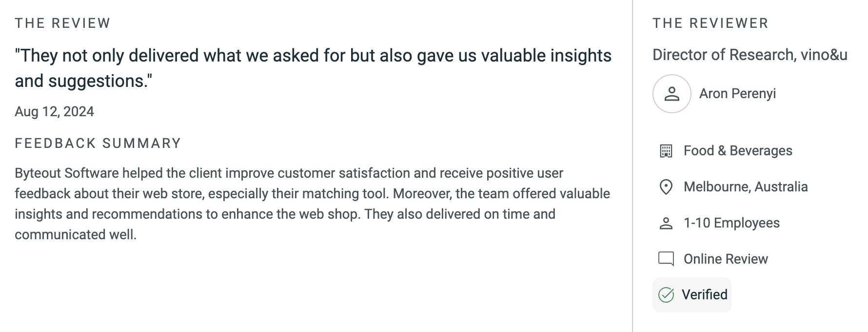Click the Feedback Summary heading
The image size is (868, 332).
tap(98, 144)
